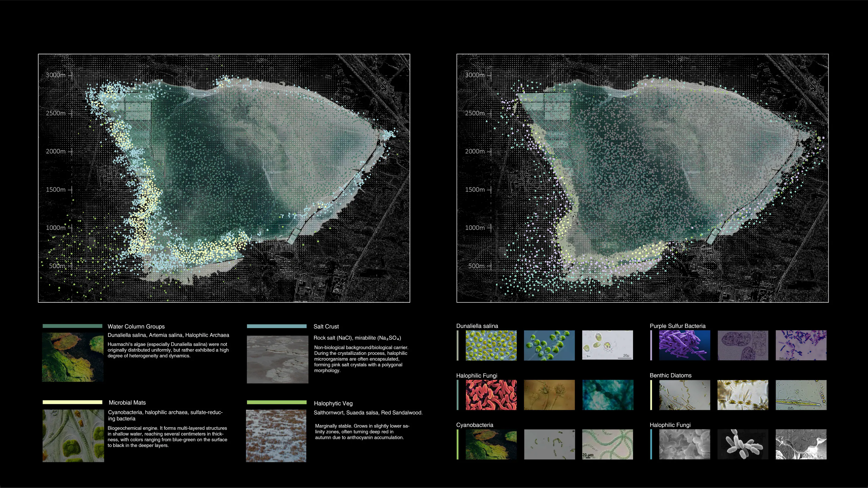
Task: Click the 3000m axis label in left map
Action: pos(56,75)
